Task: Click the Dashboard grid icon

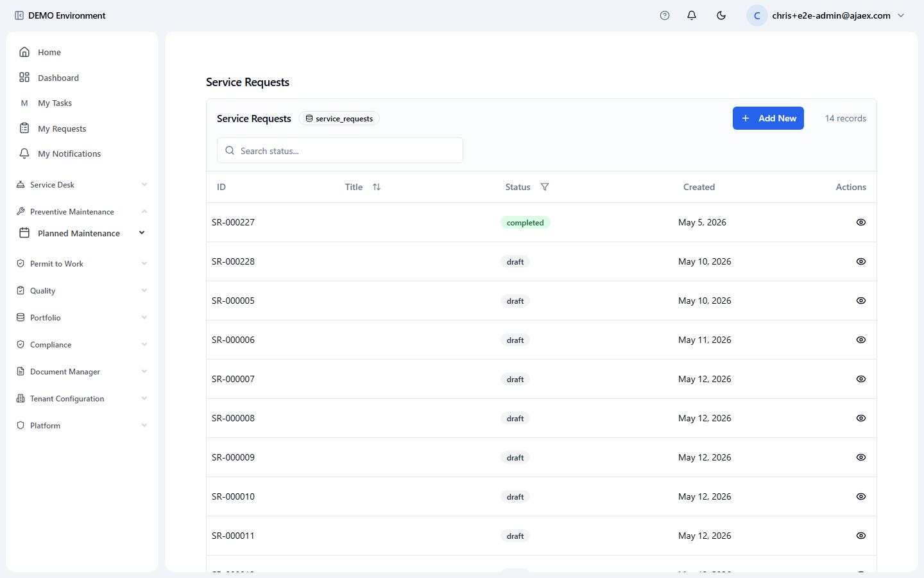Action: tap(24, 77)
